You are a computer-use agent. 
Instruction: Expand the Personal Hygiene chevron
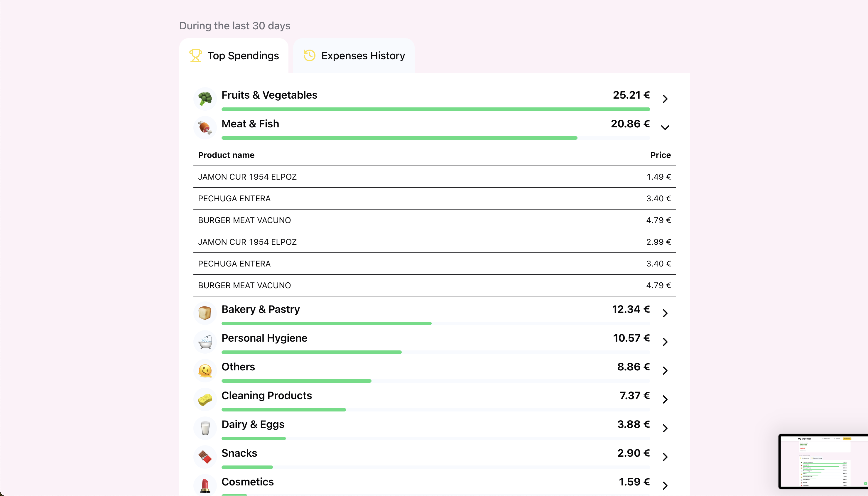(665, 342)
